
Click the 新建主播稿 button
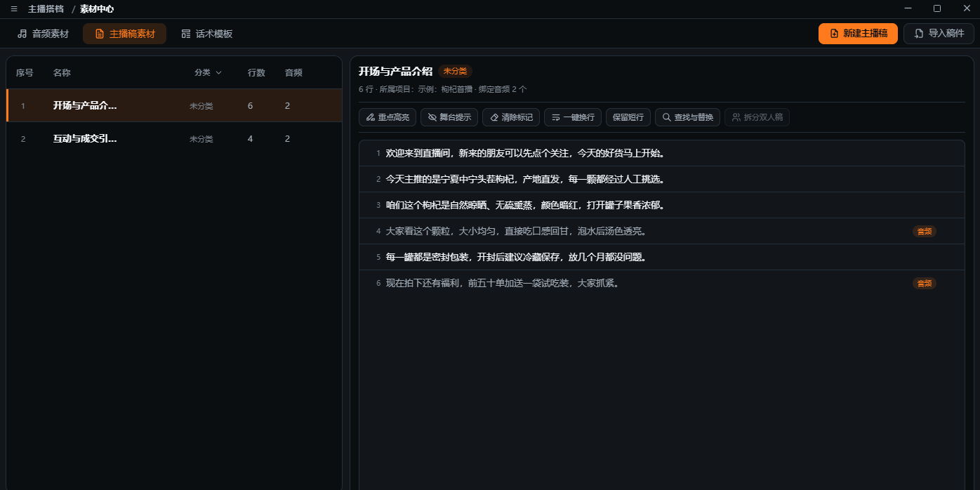pyautogui.click(x=858, y=34)
